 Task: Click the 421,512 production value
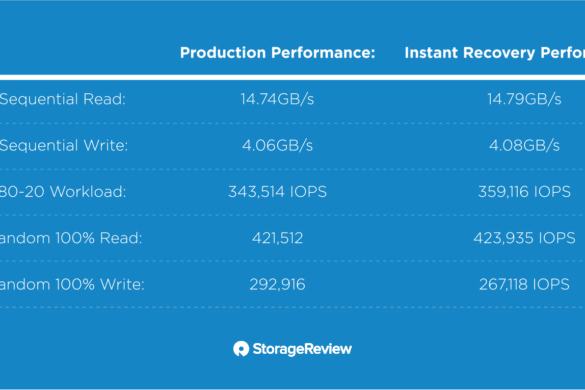pos(277,238)
